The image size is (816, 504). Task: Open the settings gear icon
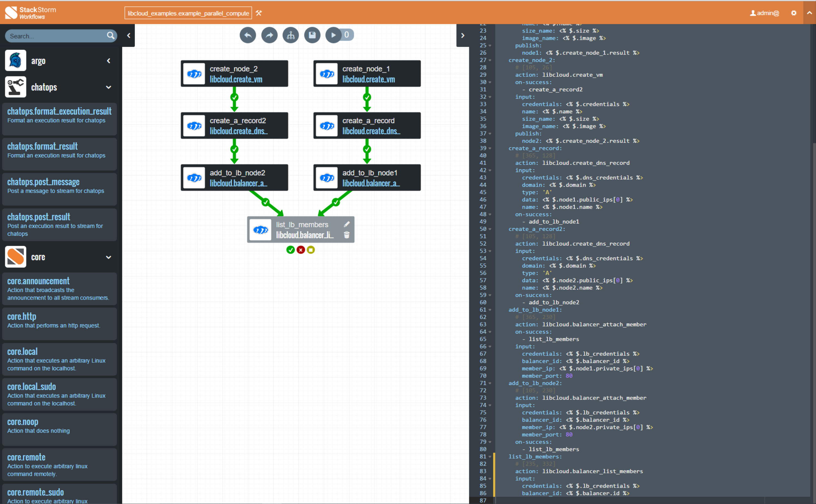(793, 13)
